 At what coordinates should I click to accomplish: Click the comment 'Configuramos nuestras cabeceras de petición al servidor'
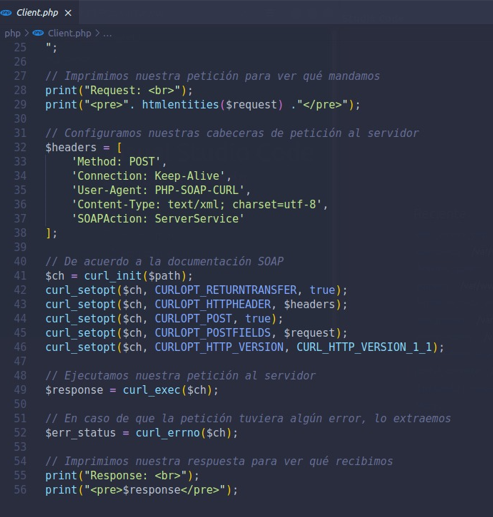click(x=232, y=133)
